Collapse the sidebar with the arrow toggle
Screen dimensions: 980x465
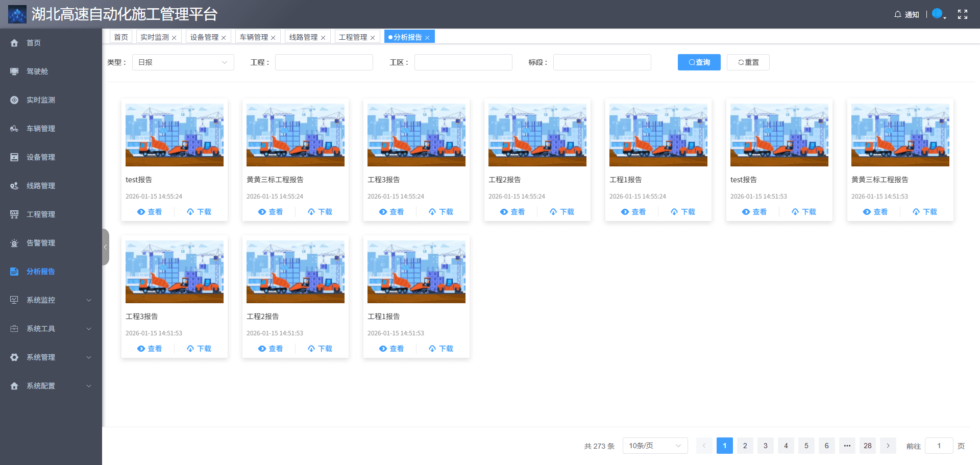tap(106, 247)
